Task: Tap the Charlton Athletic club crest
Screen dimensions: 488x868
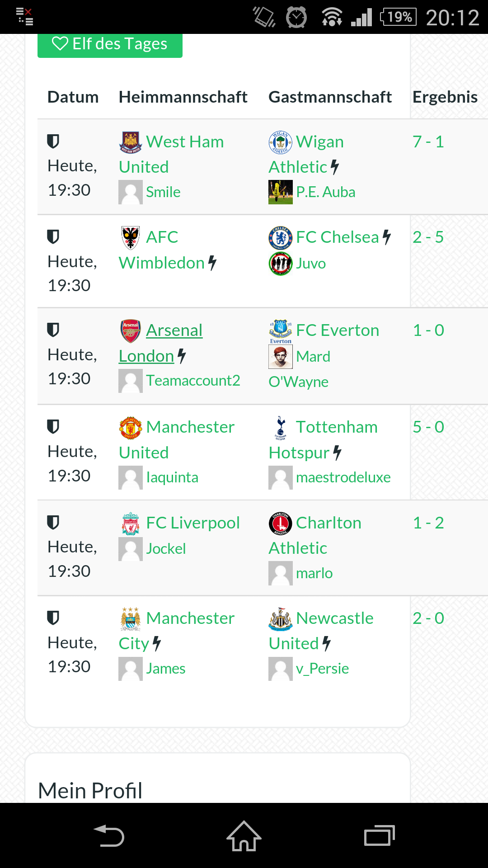Action: [x=280, y=523]
